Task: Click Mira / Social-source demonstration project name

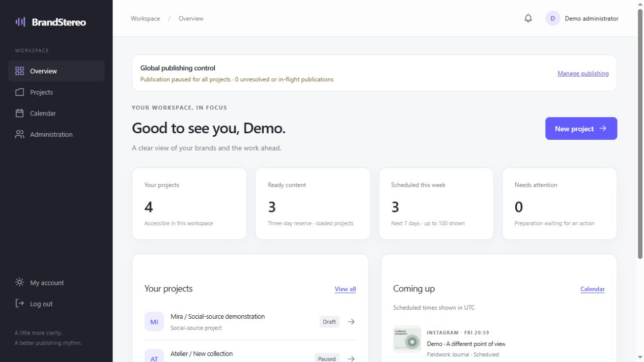Action: 217,316
